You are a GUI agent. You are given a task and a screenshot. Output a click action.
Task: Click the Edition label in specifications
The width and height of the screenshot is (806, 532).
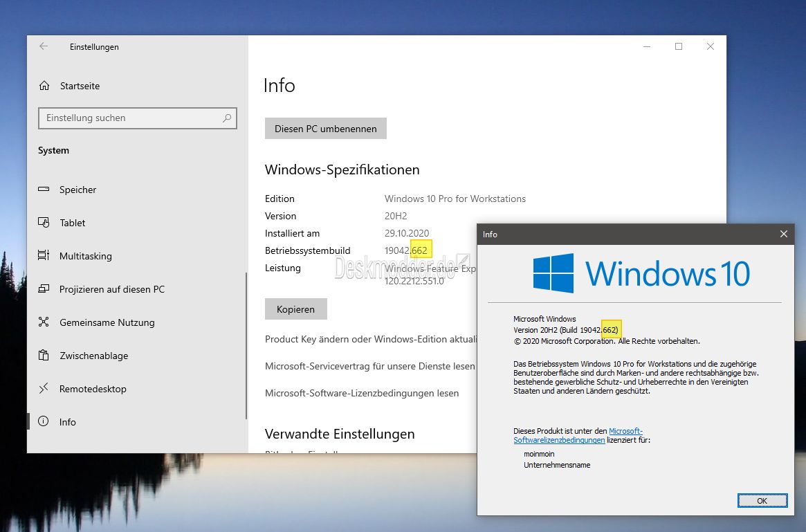280,199
